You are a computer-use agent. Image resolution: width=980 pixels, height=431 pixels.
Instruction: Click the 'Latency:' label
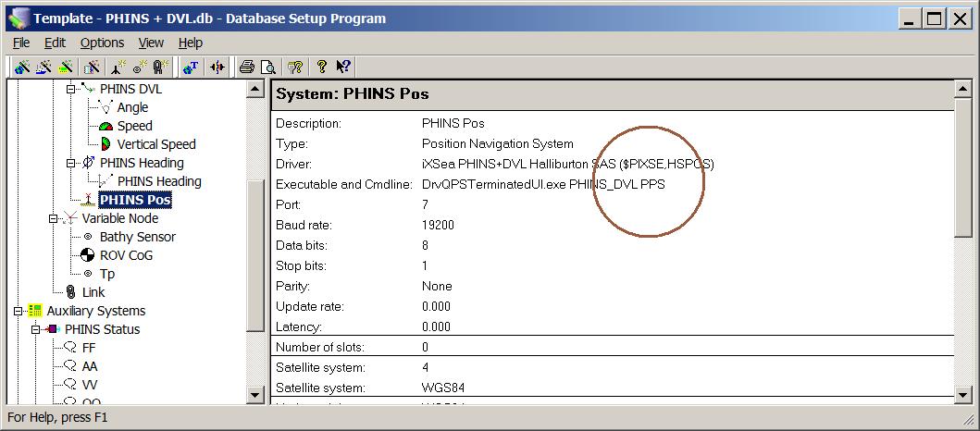[x=301, y=326]
